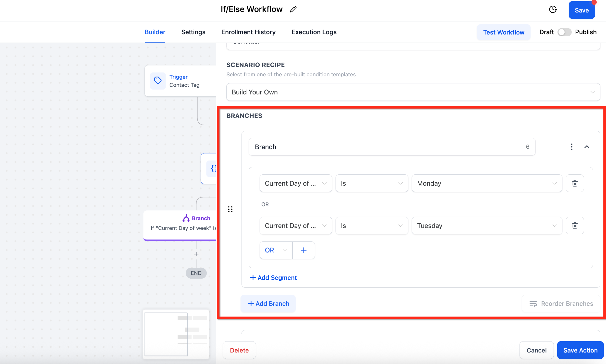Delete the Monday condition row
This screenshot has height=364, width=606.
575,183
